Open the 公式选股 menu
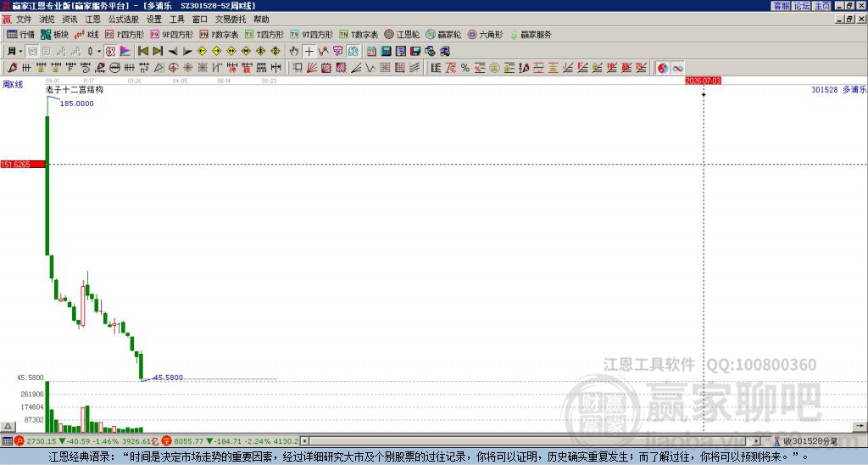Screen dimensions: 868x465 pos(124,20)
